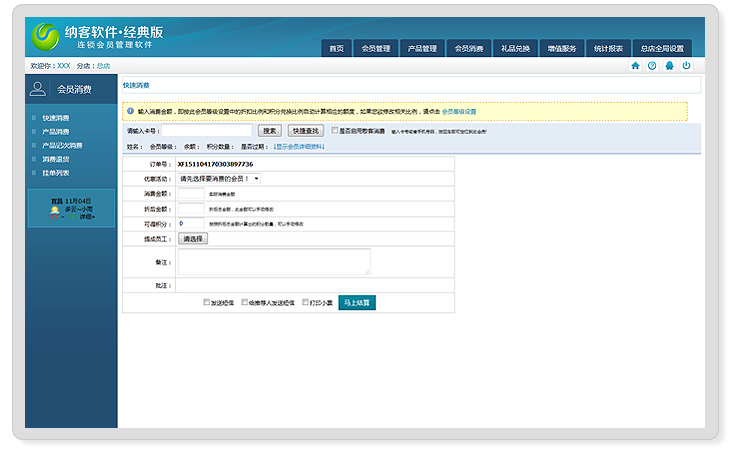Tick the 打印小票 checkbox
The height and width of the screenshot is (450, 730).
tap(305, 301)
